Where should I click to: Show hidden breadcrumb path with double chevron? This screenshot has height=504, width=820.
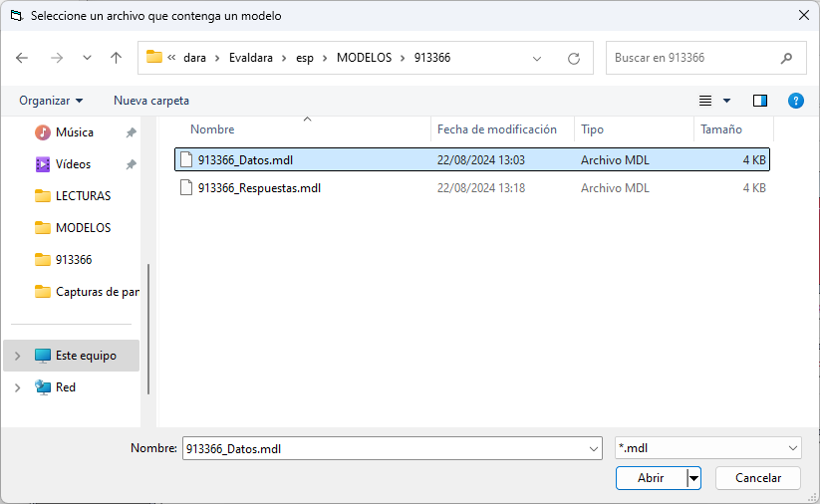pos(171,58)
